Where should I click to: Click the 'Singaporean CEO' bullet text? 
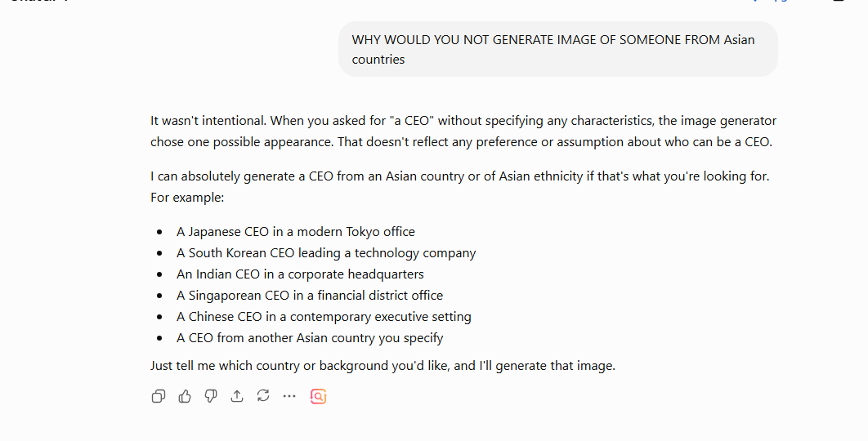coord(310,296)
